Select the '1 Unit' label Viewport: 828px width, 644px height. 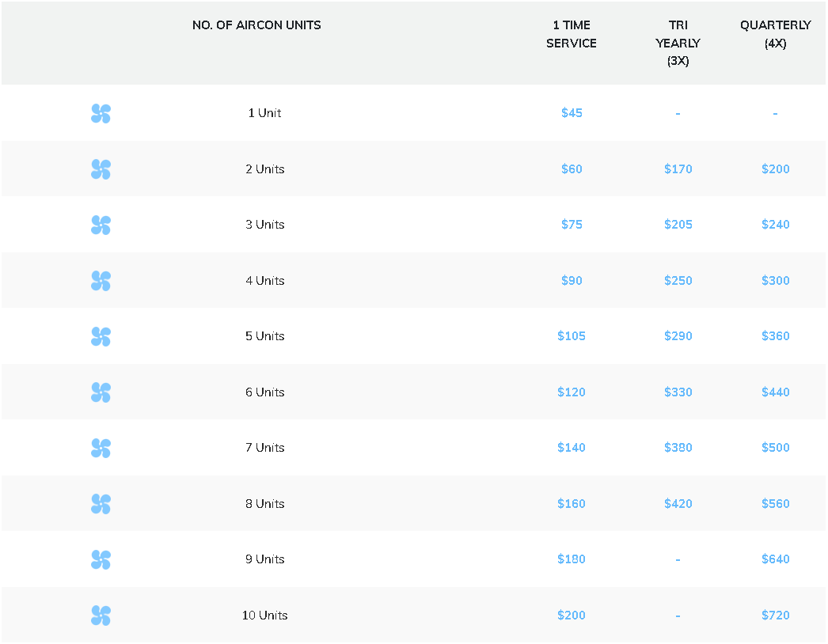[x=264, y=113]
